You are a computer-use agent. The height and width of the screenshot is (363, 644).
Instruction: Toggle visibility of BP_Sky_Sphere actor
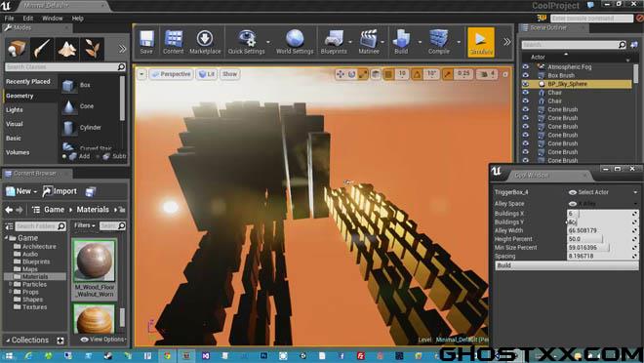click(x=525, y=84)
